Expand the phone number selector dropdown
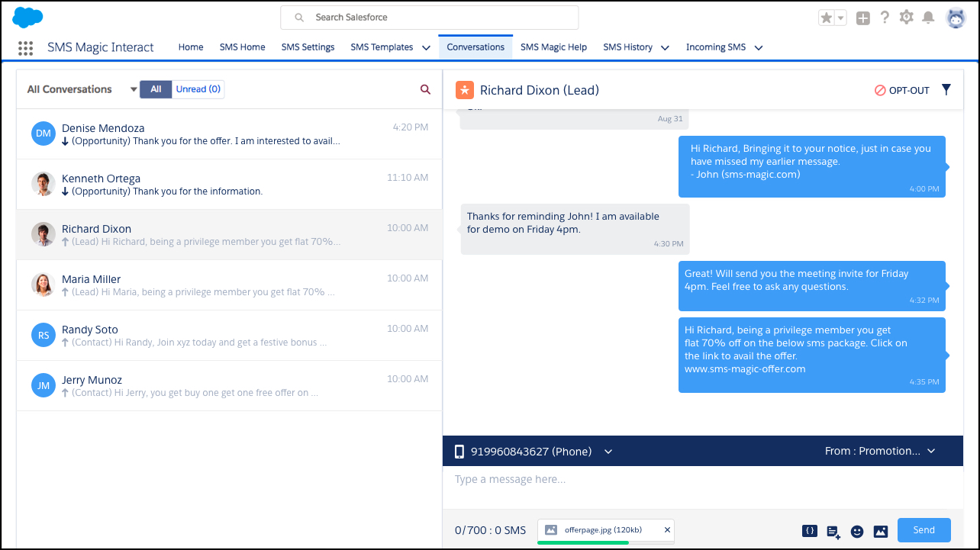The height and width of the screenshot is (550, 980). (608, 452)
